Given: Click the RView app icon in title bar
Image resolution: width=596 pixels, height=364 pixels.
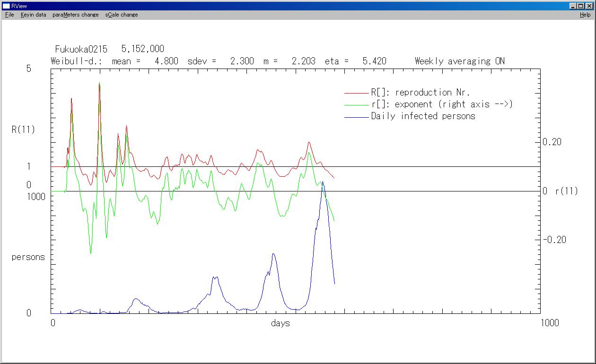Looking at the screenshot, I should click(6, 6).
